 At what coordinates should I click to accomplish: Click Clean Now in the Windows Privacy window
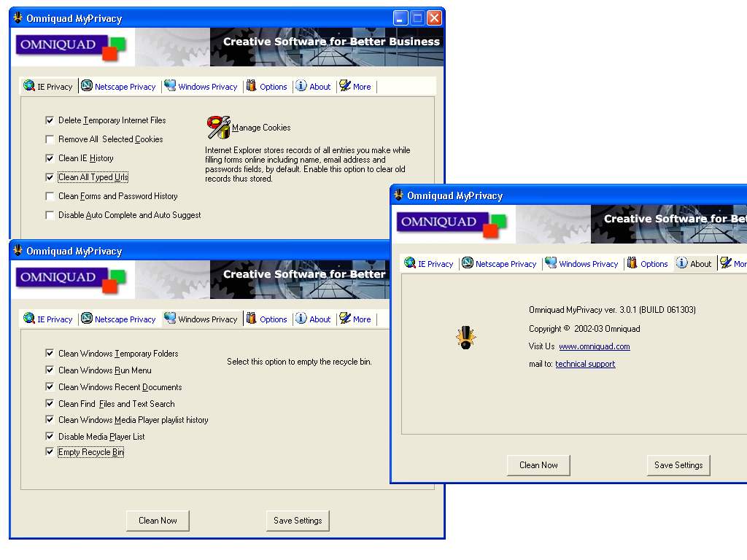(158, 521)
